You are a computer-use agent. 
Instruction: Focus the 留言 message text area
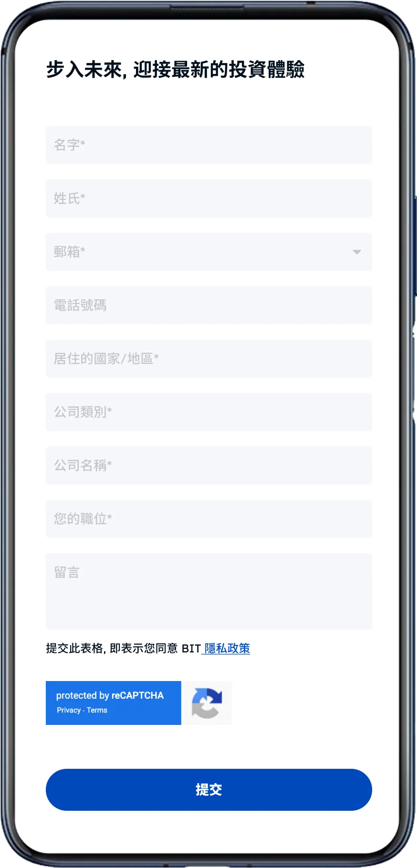[x=209, y=591]
